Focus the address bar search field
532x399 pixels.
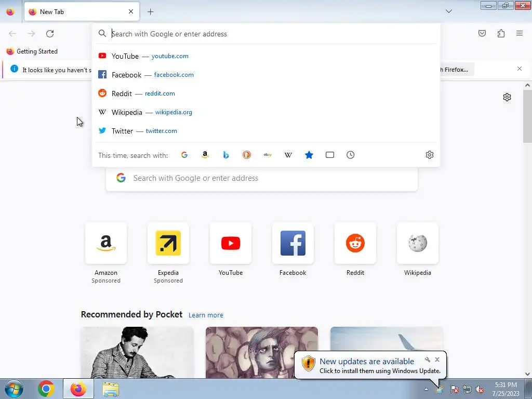point(266,34)
